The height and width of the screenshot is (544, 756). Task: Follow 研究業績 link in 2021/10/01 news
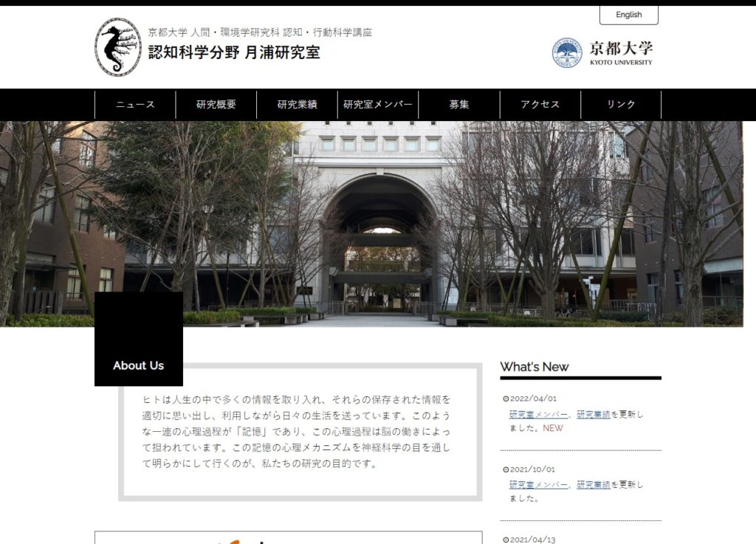tap(593, 485)
